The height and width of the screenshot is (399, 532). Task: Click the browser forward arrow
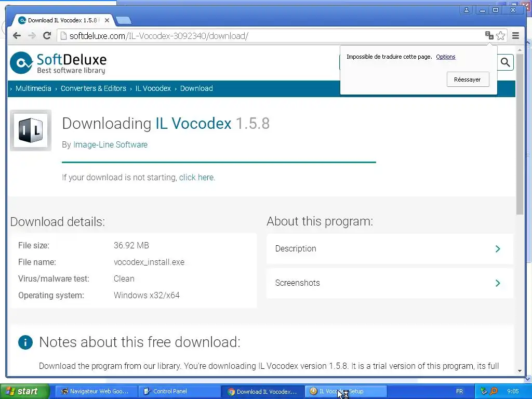pos(32,36)
